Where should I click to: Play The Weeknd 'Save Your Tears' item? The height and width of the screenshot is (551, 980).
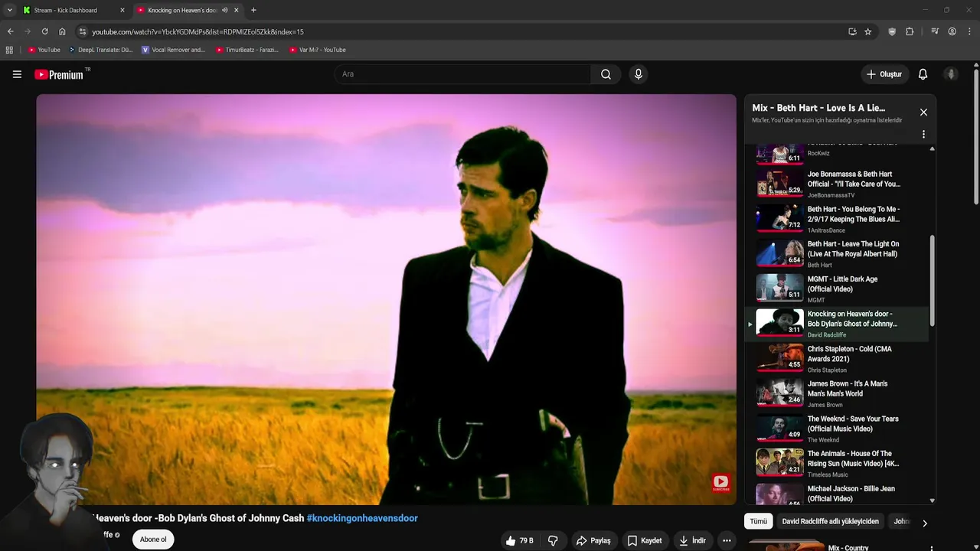click(x=837, y=429)
